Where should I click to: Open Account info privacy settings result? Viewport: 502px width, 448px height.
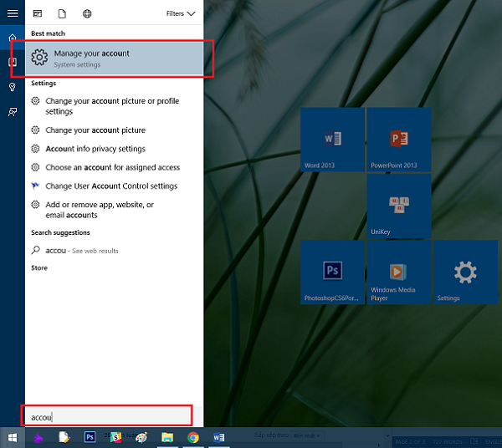[95, 149]
